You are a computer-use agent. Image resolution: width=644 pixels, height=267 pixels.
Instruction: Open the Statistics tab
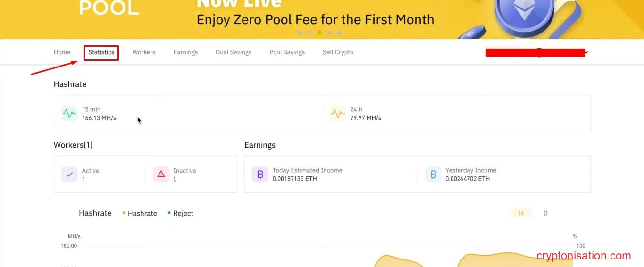(x=101, y=52)
